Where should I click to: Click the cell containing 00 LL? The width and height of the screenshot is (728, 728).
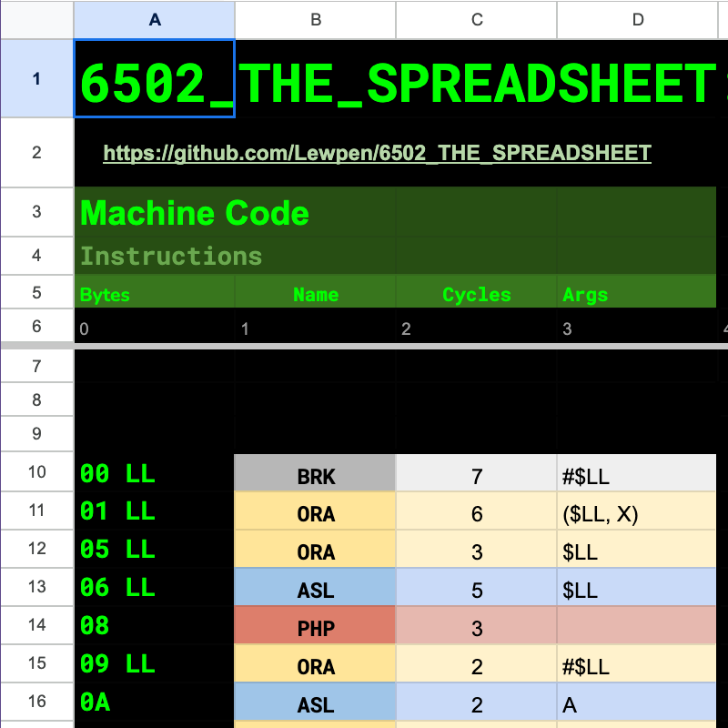point(154,474)
